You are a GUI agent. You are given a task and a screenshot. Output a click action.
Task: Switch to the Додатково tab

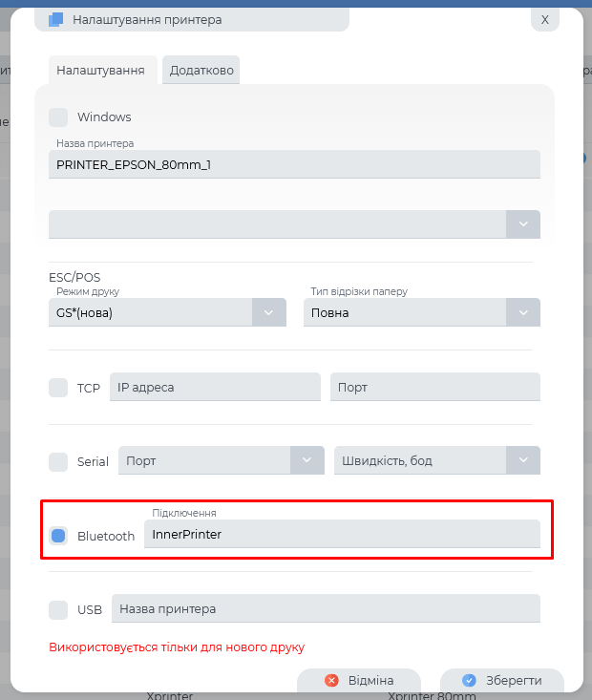point(201,71)
